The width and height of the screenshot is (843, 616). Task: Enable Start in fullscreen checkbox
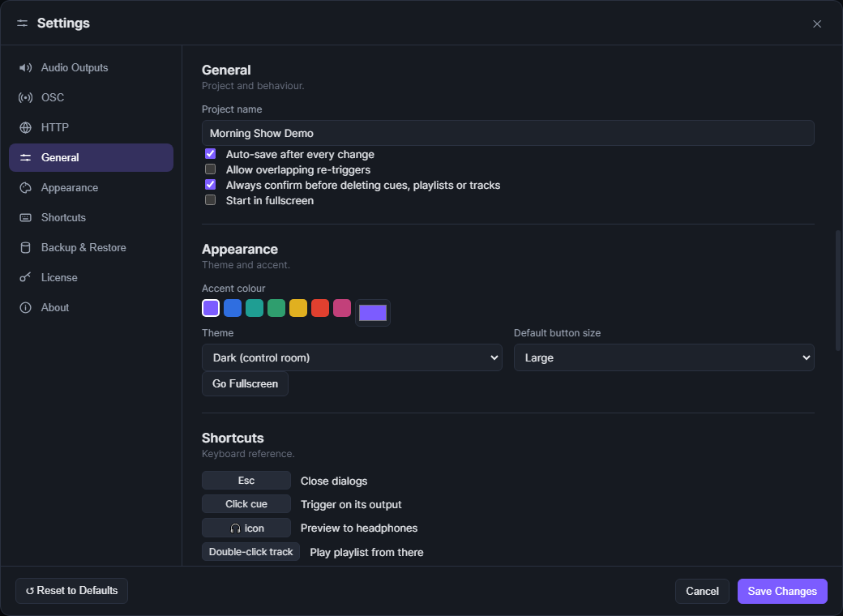(210, 200)
